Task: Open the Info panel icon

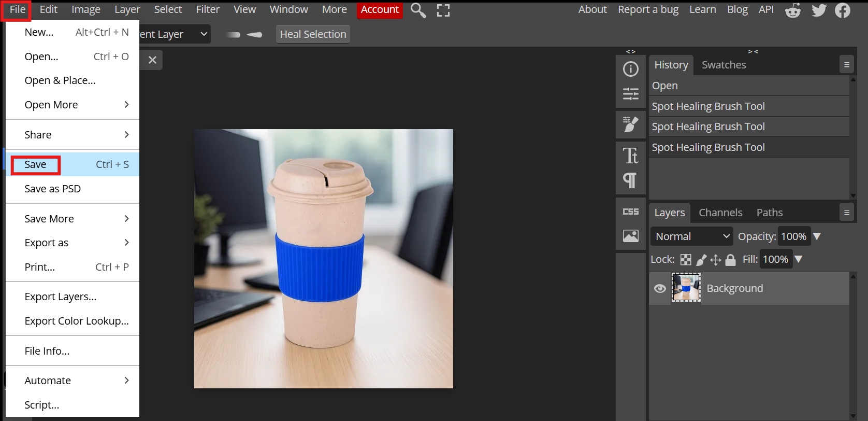Action: coord(631,68)
